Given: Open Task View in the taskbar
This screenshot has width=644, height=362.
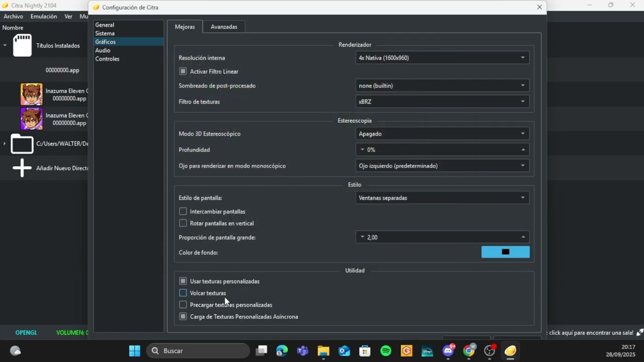Looking at the screenshot, I should click(261, 350).
